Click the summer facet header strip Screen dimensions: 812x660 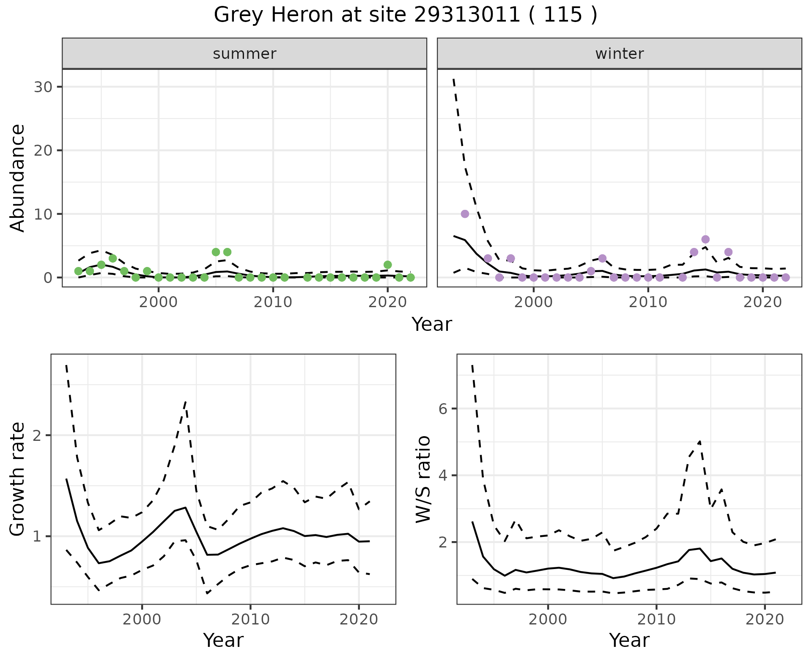coord(244,54)
